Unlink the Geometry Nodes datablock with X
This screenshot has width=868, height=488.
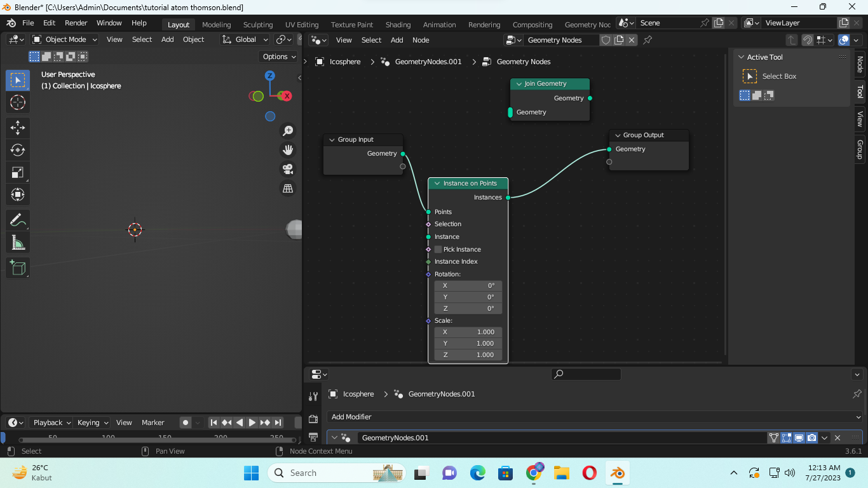[x=631, y=40]
